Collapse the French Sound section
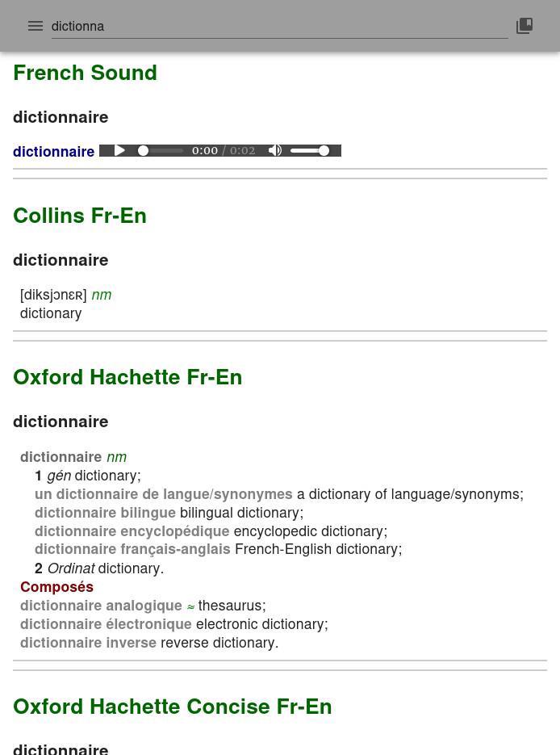 click(85, 73)
